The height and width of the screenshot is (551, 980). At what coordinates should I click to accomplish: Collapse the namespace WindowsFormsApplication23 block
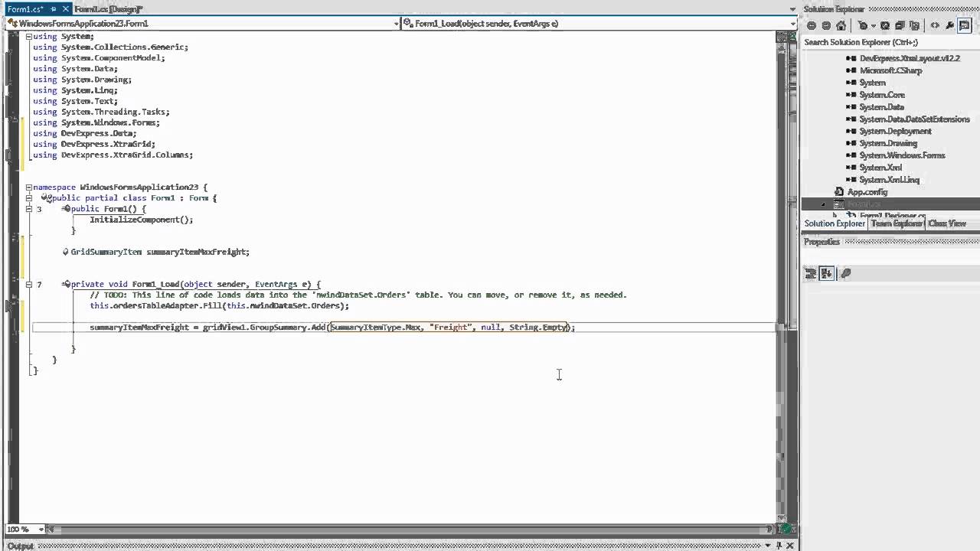[x=28, y=187]
